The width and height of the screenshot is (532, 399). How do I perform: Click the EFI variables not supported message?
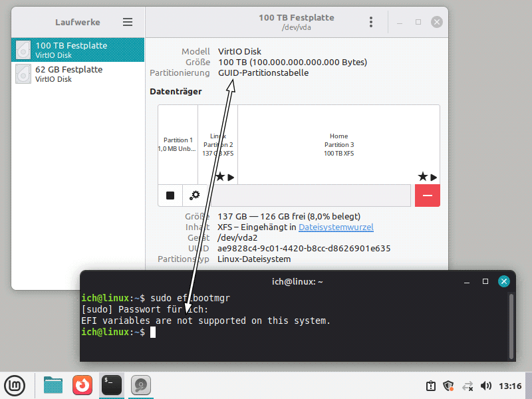coord(206,321)
